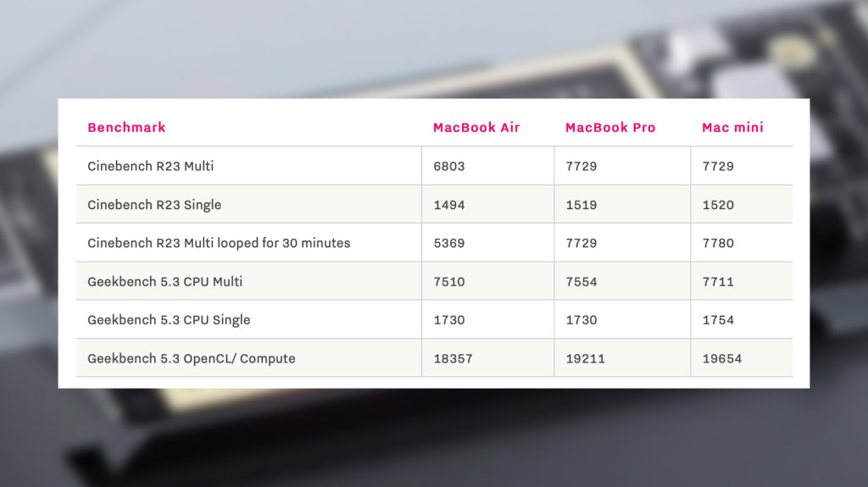Select the 7780 Mac mini score
The width and height of the screenshot is (868, 487).
pos(718,243)
